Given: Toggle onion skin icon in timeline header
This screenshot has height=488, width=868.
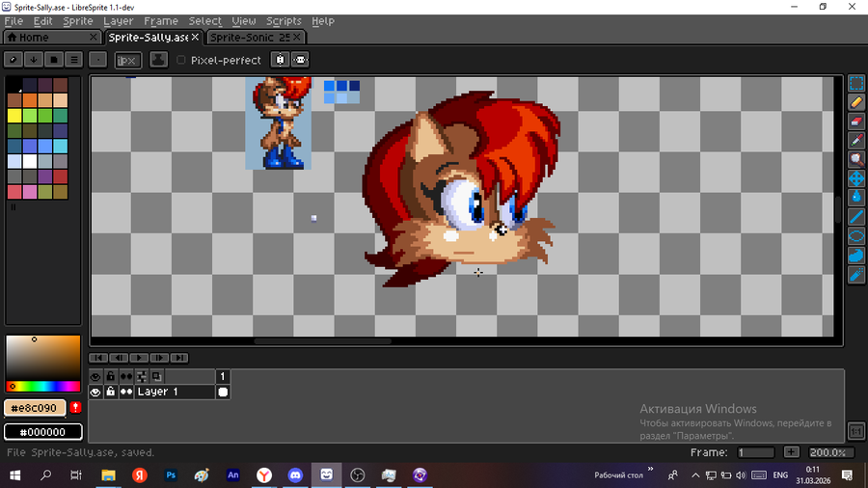Looking at the screenshot, I should tap(156, 377).
